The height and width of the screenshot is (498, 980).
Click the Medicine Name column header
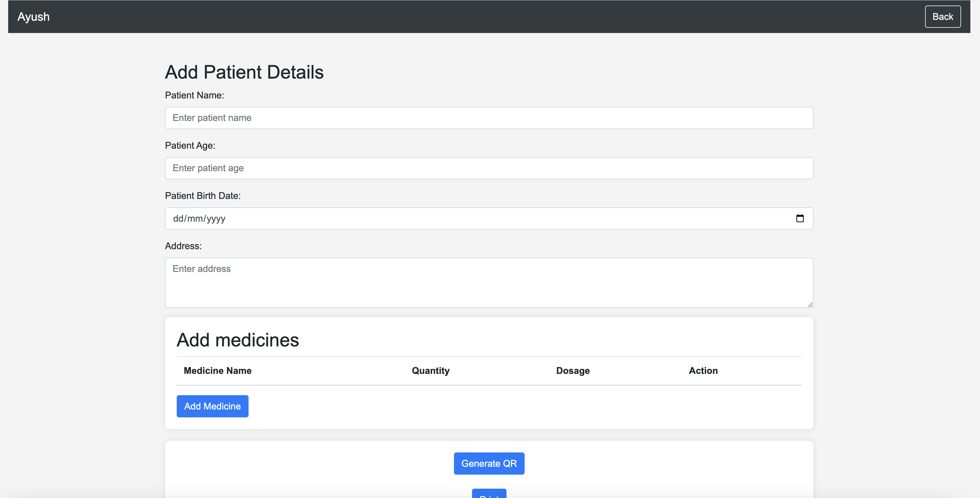pyautogui.click(x=218, y=371)
